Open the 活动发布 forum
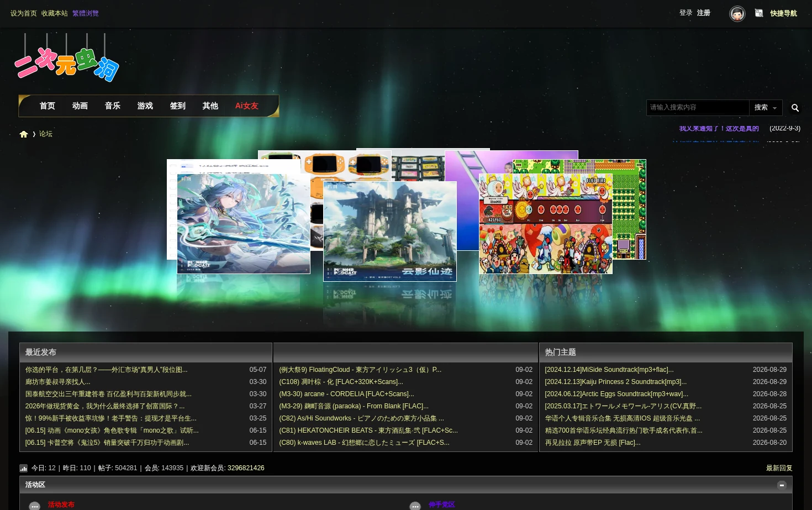 [61, 504]
